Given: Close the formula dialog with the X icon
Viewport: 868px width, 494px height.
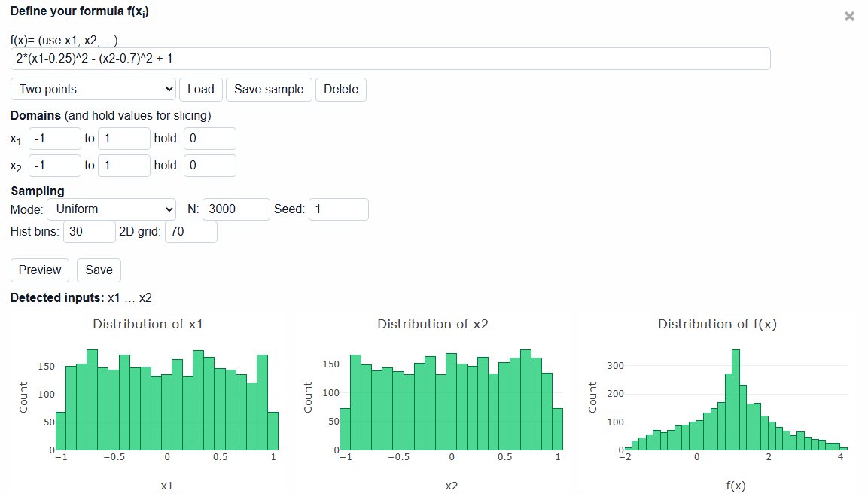Looking at the screenshot, I should pos(849,17).
